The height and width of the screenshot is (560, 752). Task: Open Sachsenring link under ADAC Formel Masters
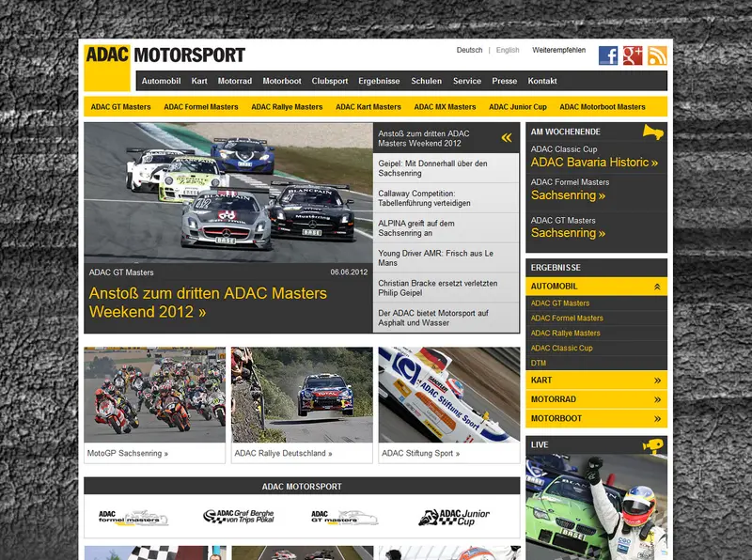(x=568, y=195)
